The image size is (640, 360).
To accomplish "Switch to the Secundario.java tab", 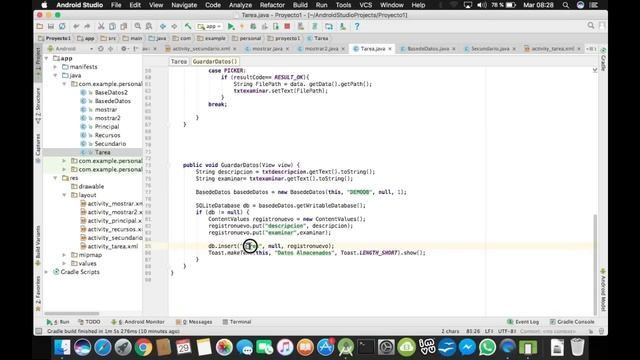I will [x=490, y=49].
